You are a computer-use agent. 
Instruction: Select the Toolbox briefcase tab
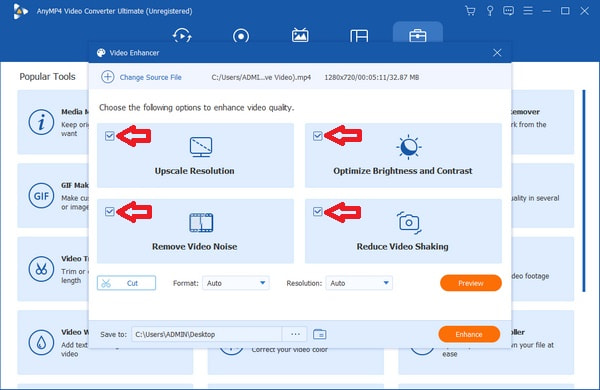click(417, 36)
